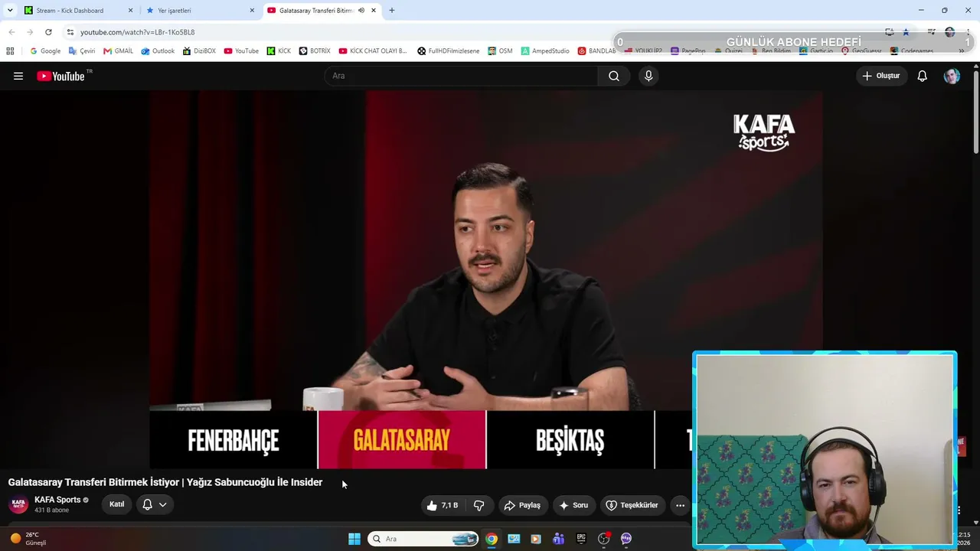
Task: Click the Katıl join button
Action: (116, 504)
